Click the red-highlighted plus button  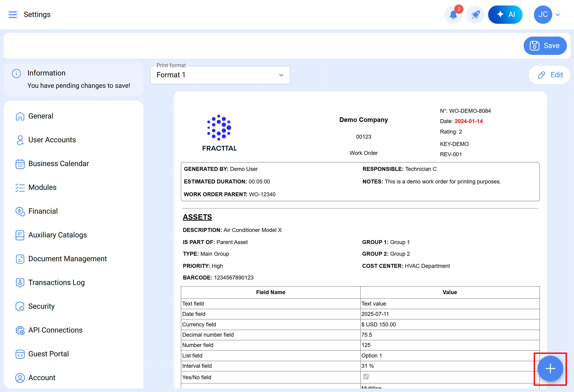[550, 369]
